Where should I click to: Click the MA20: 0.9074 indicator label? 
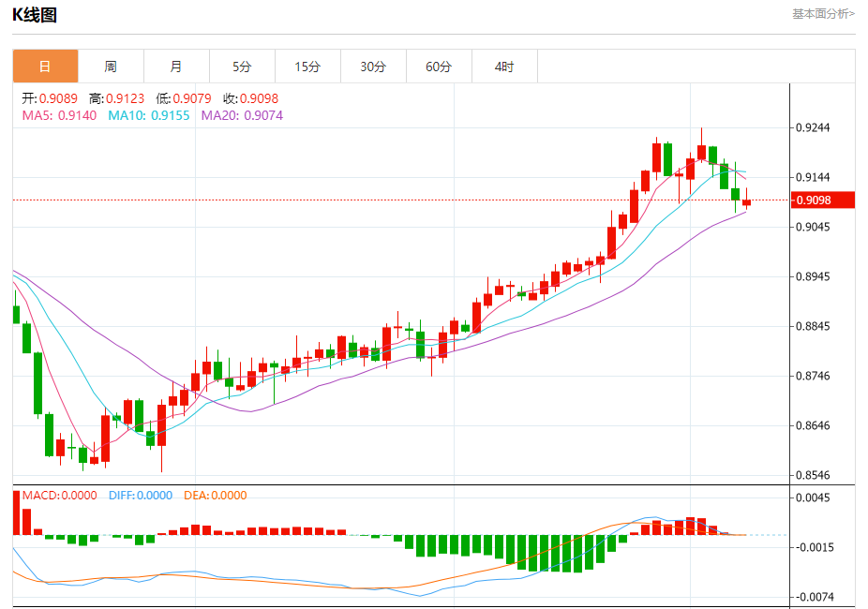click(x=242, y=115)
